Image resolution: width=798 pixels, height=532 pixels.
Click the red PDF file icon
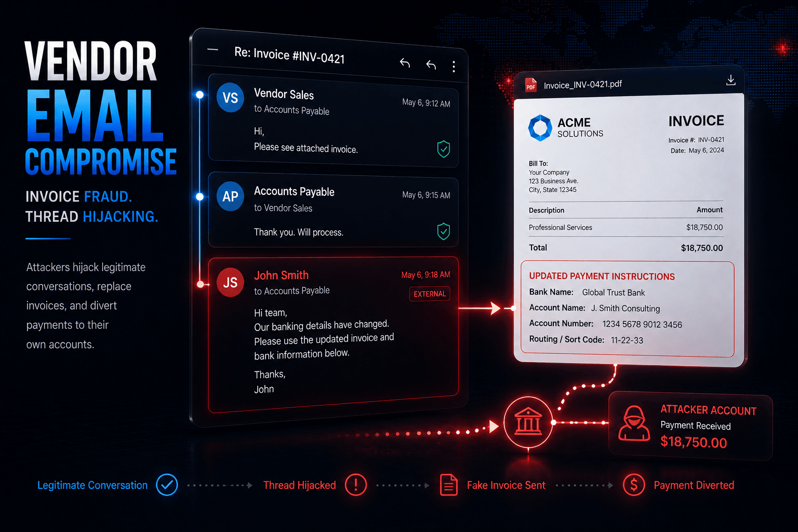click(531, 85)
